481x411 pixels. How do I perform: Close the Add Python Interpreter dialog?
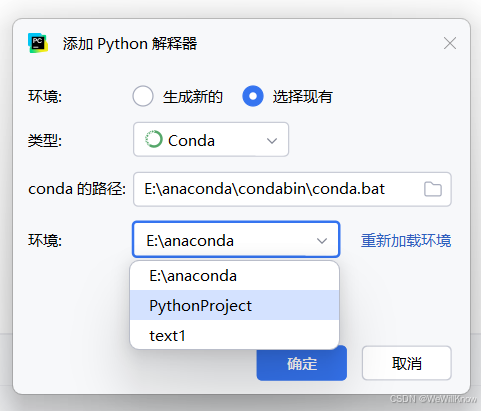[x=450, y=43]
